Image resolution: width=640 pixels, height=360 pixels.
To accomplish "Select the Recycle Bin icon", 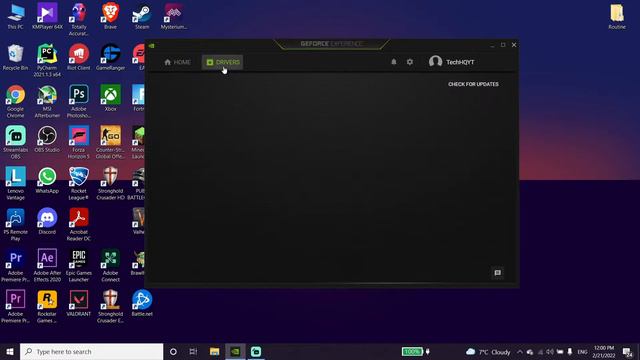I will point(16,58).
